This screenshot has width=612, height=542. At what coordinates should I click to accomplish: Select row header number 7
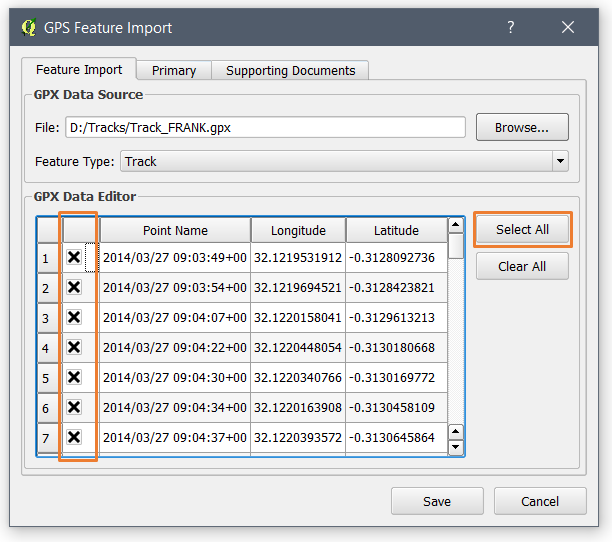pyautogui.click(x=48, y=438)
